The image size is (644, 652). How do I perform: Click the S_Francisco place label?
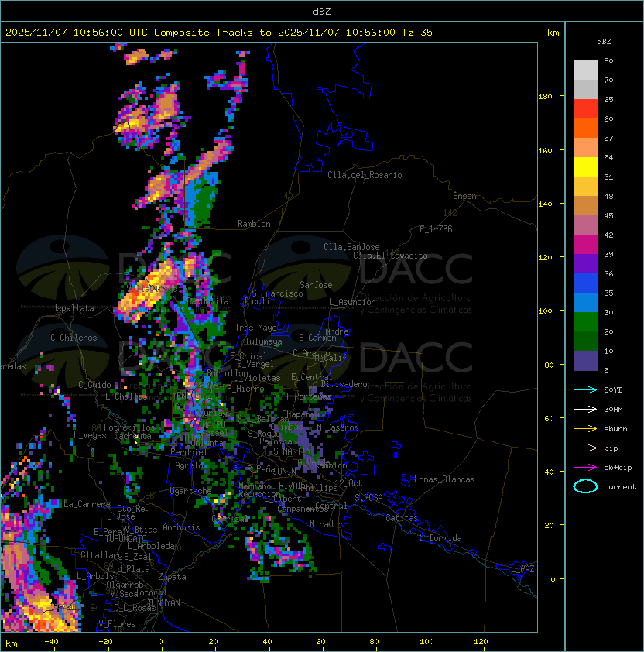[277, 293]
